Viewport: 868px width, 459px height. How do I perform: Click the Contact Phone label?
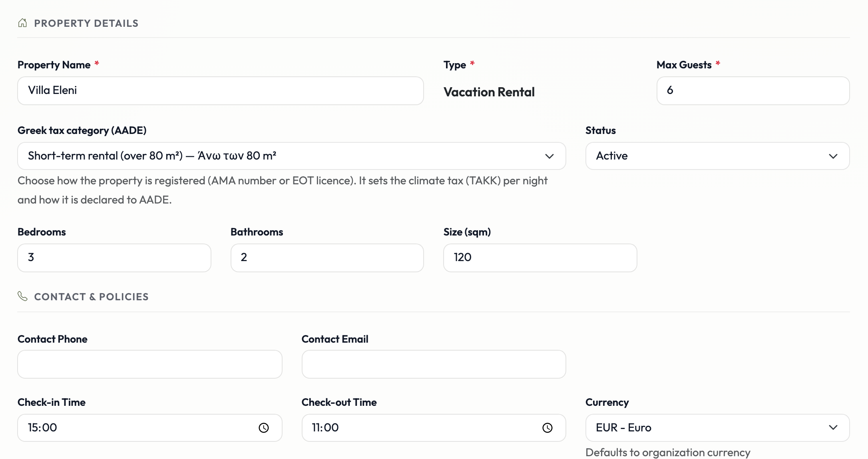tap(52, 339)
